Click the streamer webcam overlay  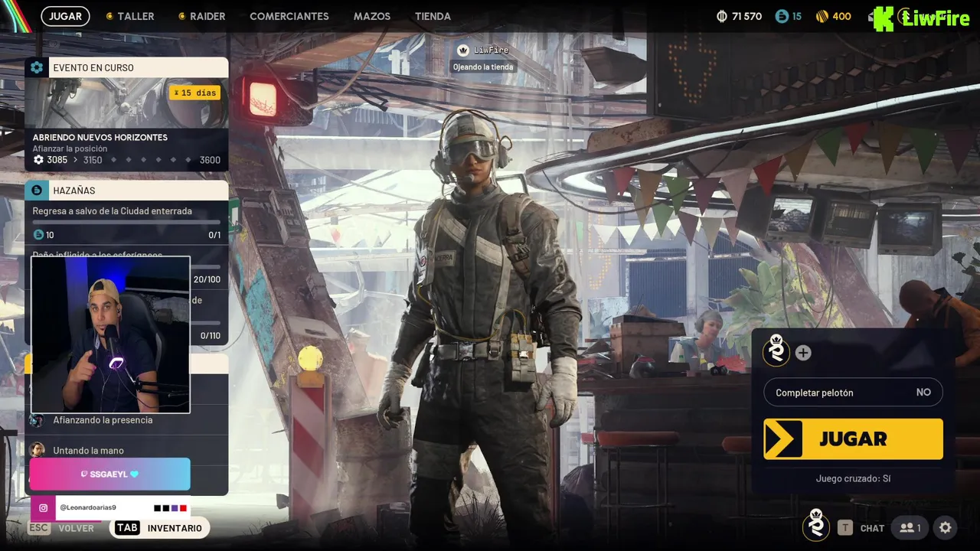(x=110, y=335)
